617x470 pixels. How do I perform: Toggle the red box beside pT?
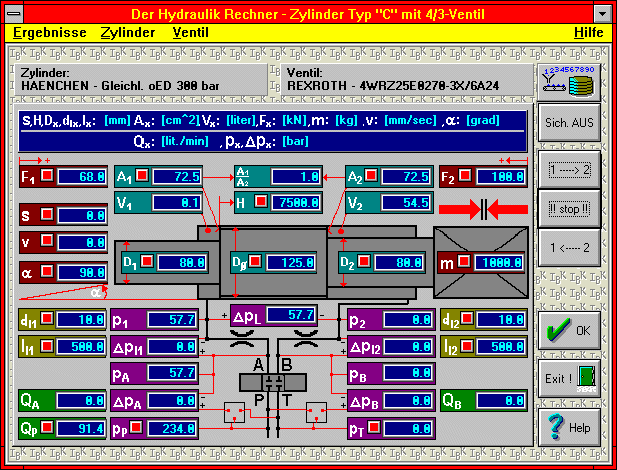click(x=374, y=427)
